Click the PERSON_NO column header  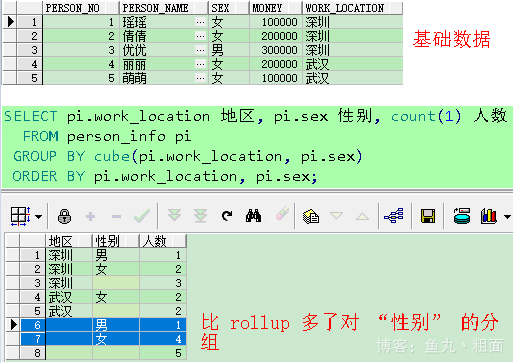tap(81, 8)
